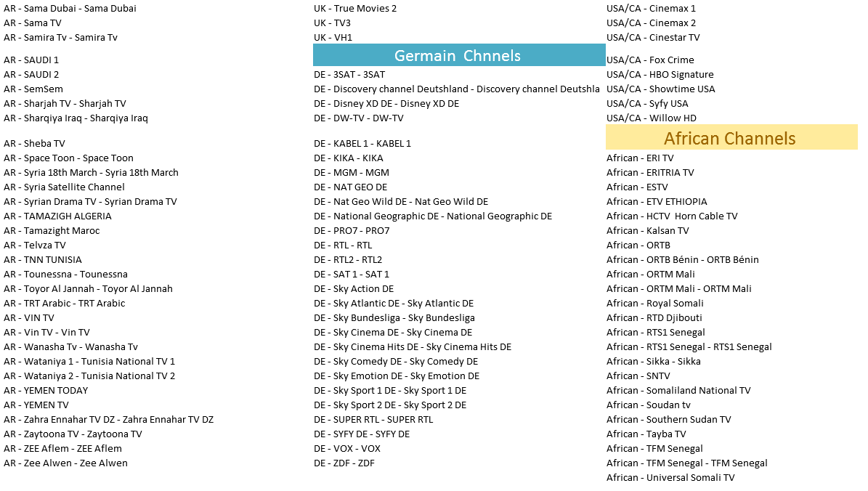Click 'UK - TV3' row
The width and height of the screenshot is (868, 491).
(x=332, y=23)
